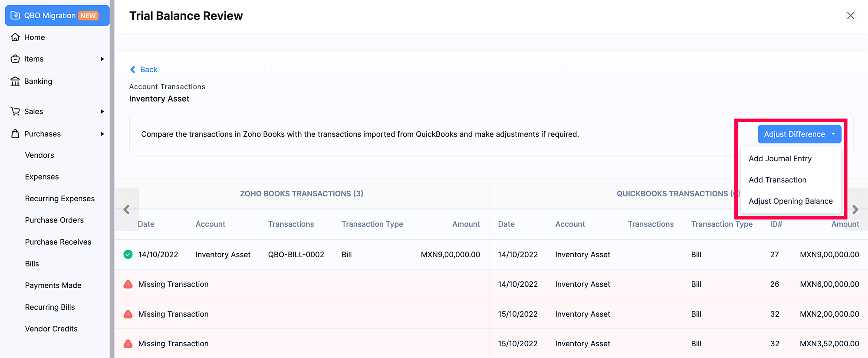Click the Home house icon
868x358 pixels.
[15, 37]
